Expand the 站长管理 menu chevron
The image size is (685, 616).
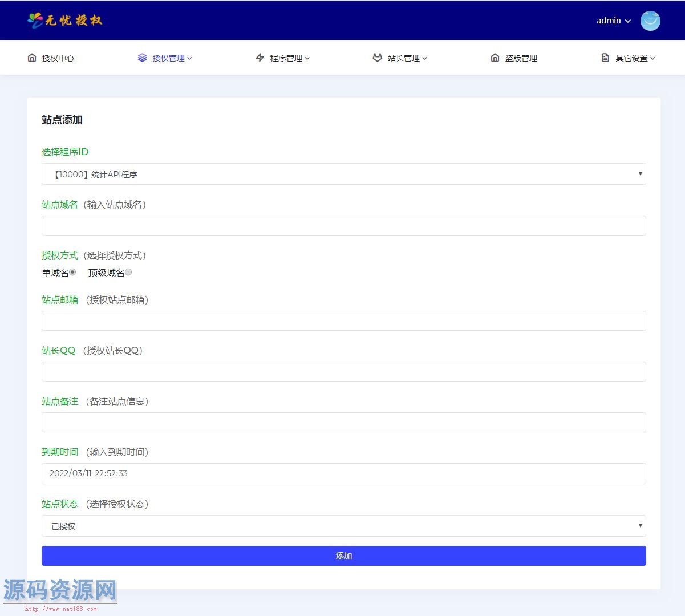[425, 58]
